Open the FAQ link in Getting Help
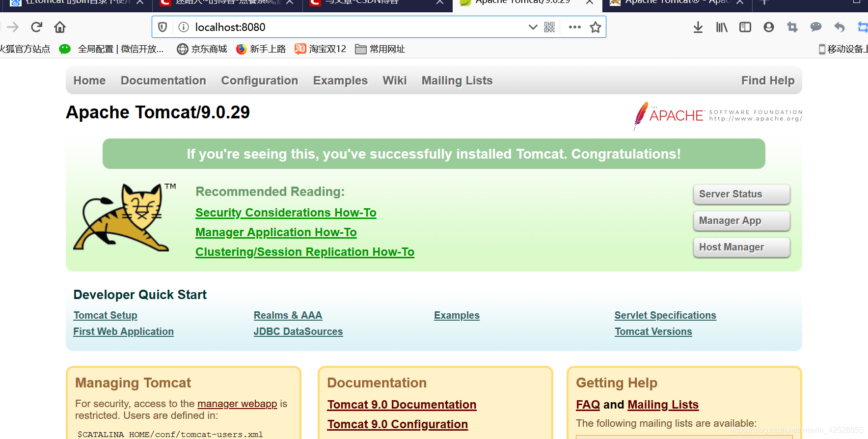 click(x=588, y=405)
